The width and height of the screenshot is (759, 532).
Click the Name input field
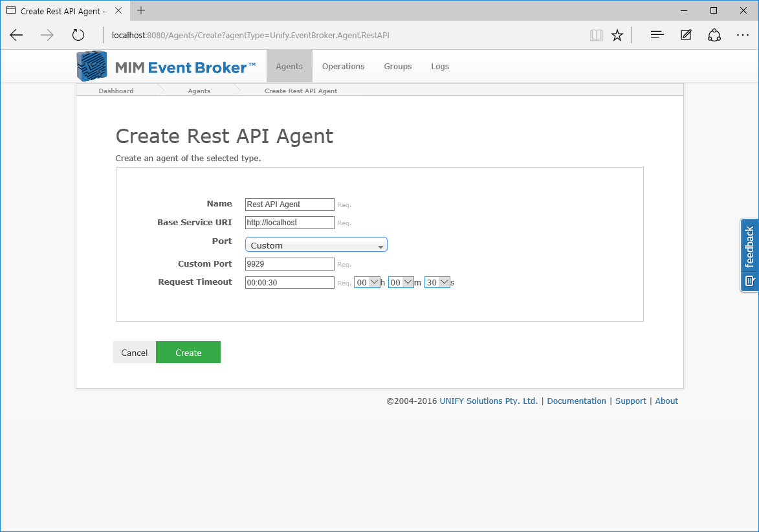pos(289,205)
